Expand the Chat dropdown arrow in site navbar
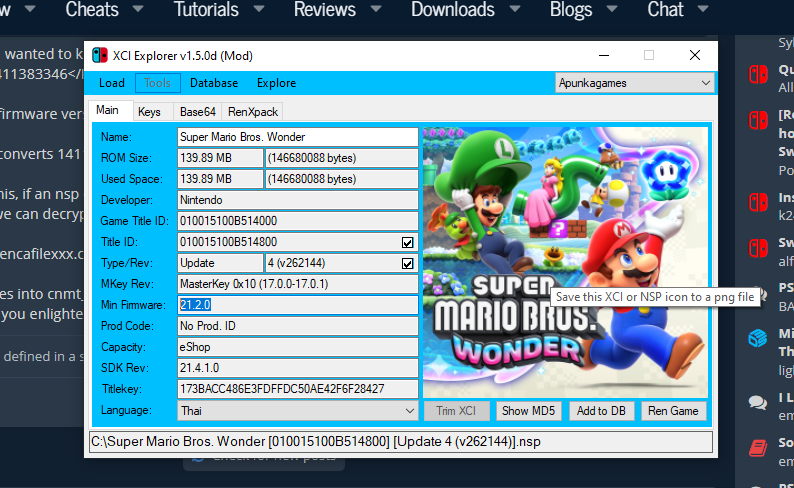Screen dimensions: 794x488 [x=703, y=9]
